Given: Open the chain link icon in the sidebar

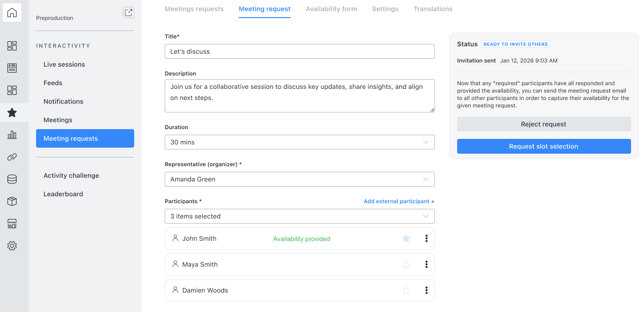Looking at the screenshot, I should 12,157.
